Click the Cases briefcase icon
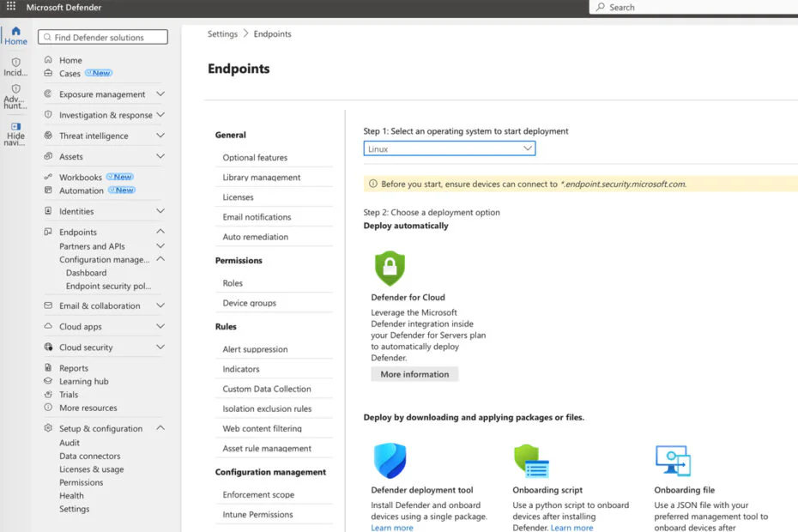Screen dimensions: 798x532 coord(48,73)
